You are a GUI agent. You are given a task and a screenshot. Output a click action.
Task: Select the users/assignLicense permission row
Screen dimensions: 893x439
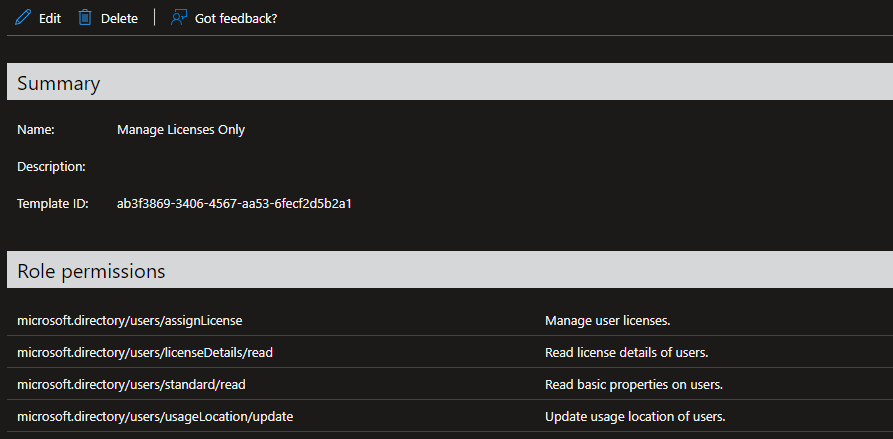coord(130,321)
